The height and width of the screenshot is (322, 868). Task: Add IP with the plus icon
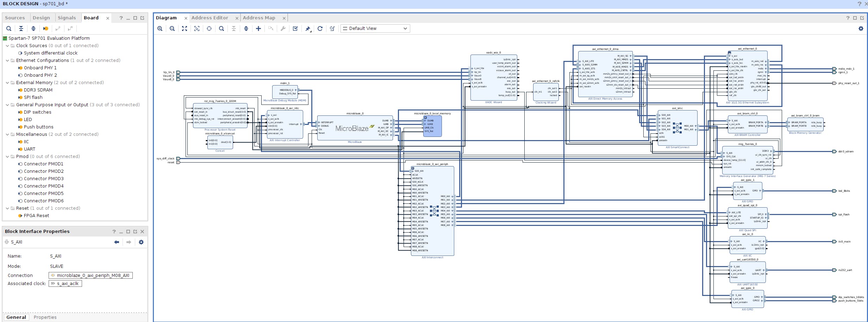pyautogui.click(x=258, y=29)
